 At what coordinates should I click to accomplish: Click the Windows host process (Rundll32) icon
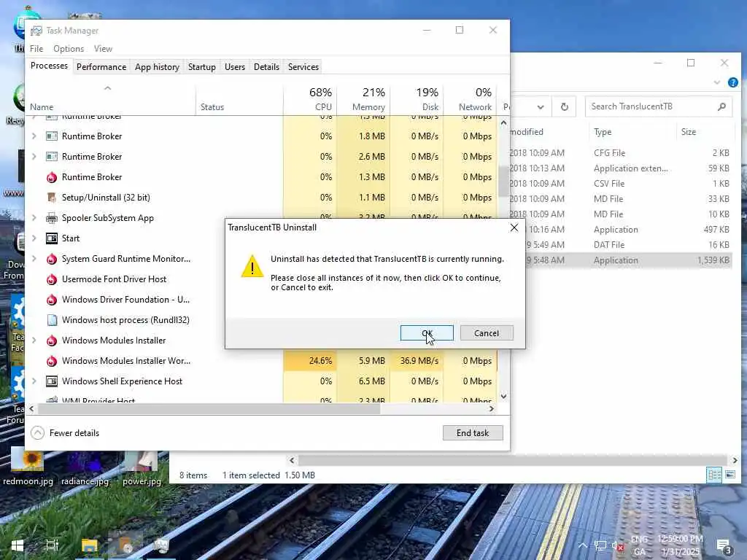52,320
